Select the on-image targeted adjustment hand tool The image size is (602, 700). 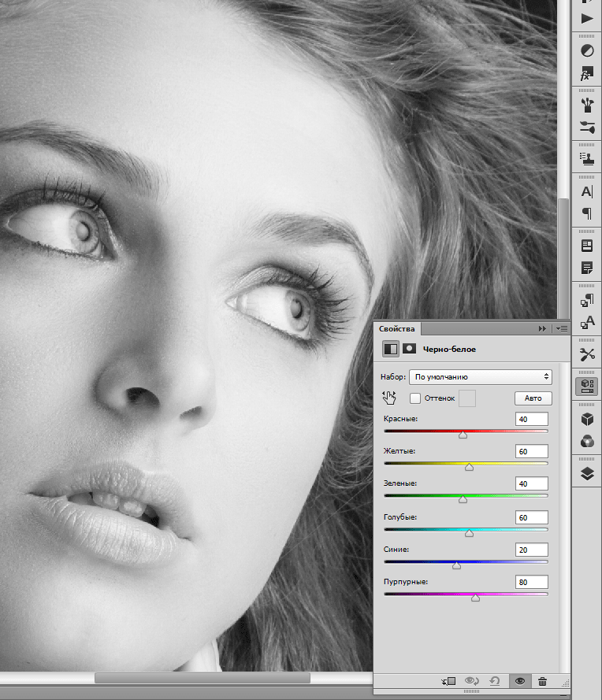(390, 398)
